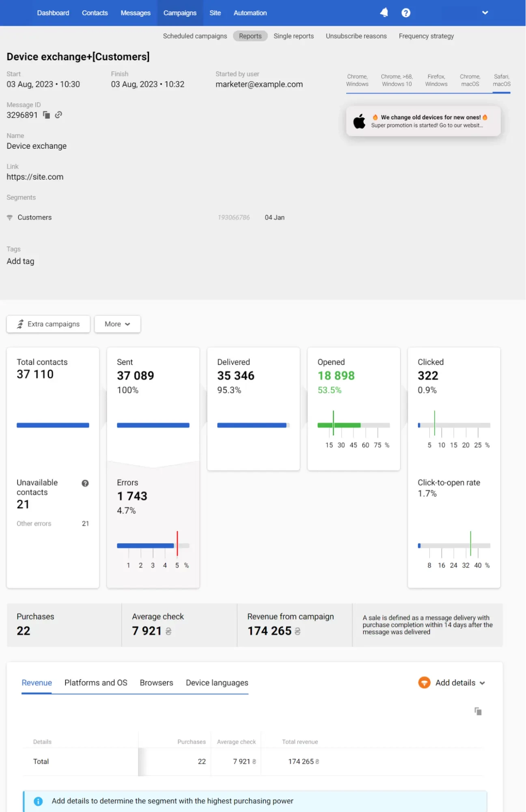The height and width of the screenshot is (812, 526).
Task: Select Campaigns in top navigation
Action: coord(180,13)
